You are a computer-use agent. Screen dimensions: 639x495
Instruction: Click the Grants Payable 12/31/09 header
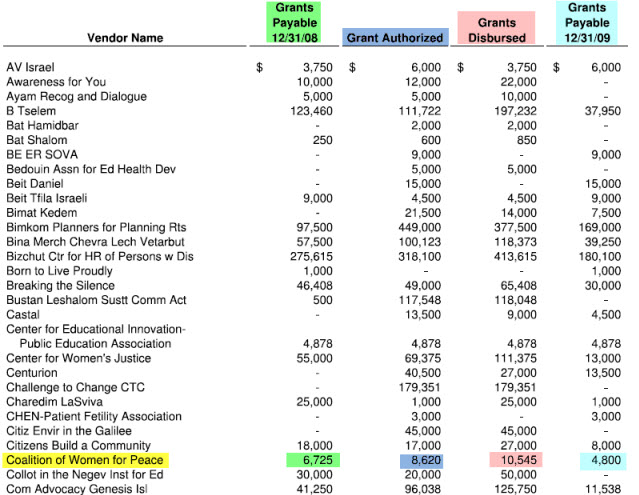pos(587,23)
